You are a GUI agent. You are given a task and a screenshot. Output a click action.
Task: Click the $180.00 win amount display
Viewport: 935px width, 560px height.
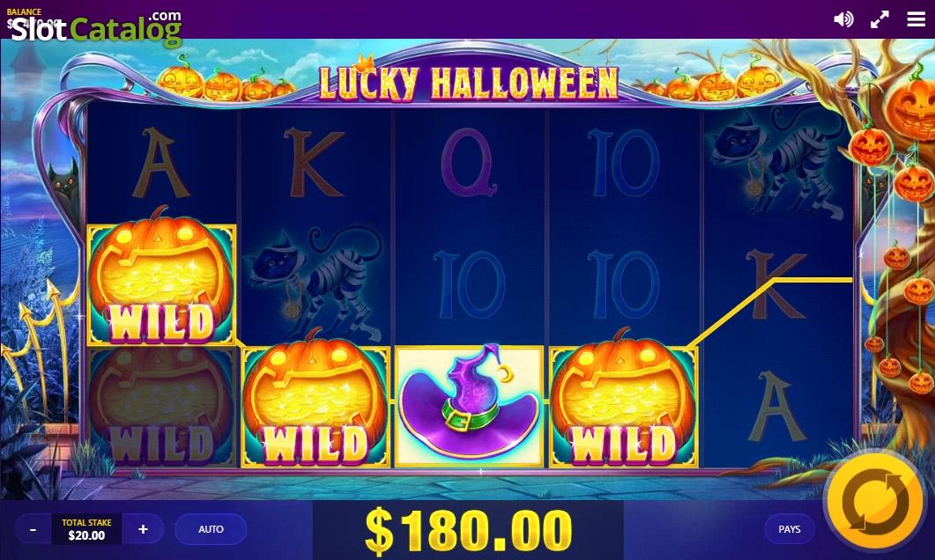pyautogui.click(x=469, y=530)
